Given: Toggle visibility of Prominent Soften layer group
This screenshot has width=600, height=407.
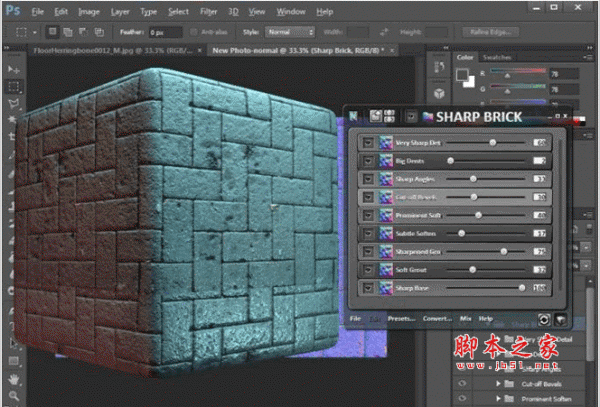Looking at the screenshot, I should [462, 399].
